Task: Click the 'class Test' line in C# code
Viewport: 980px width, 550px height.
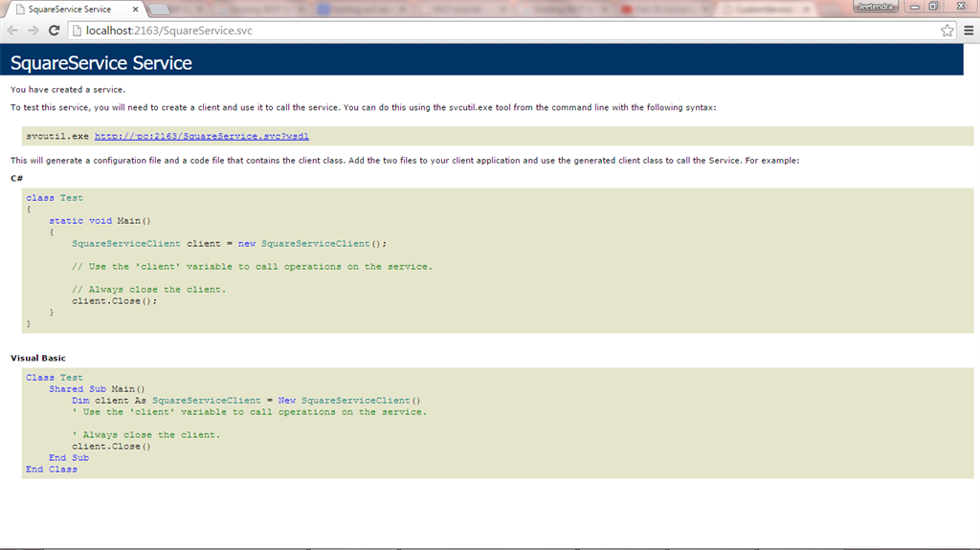Action: (55, 197)
